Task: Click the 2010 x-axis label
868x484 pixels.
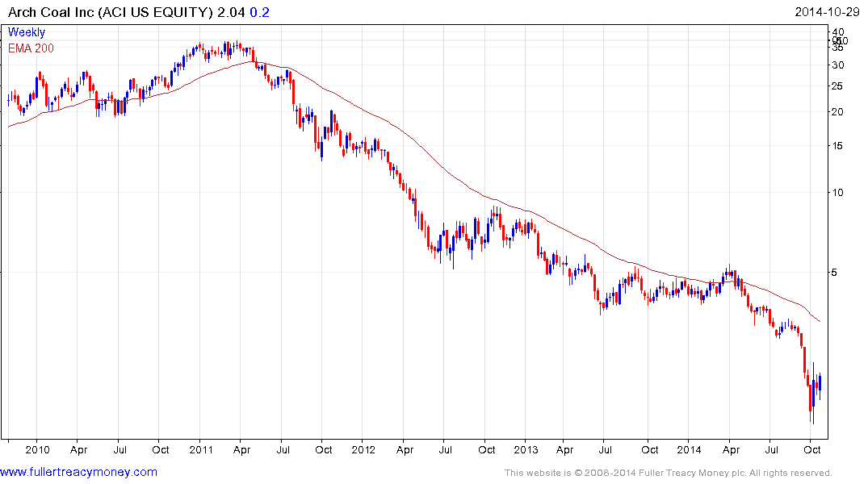Action: 37,450
